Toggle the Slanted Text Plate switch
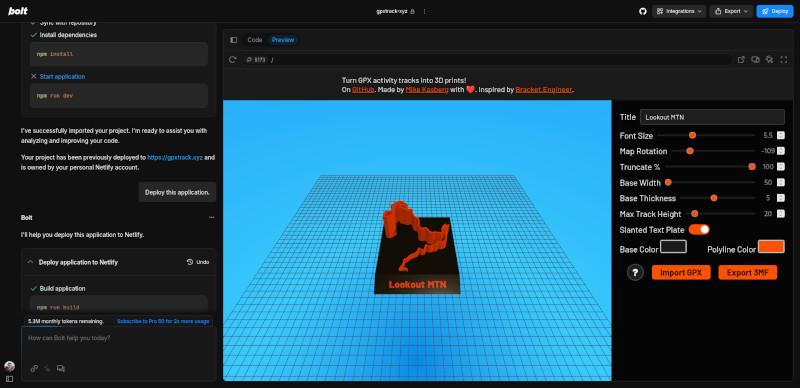The height and width of the screenshot is (388, 800). click(699, 230)
